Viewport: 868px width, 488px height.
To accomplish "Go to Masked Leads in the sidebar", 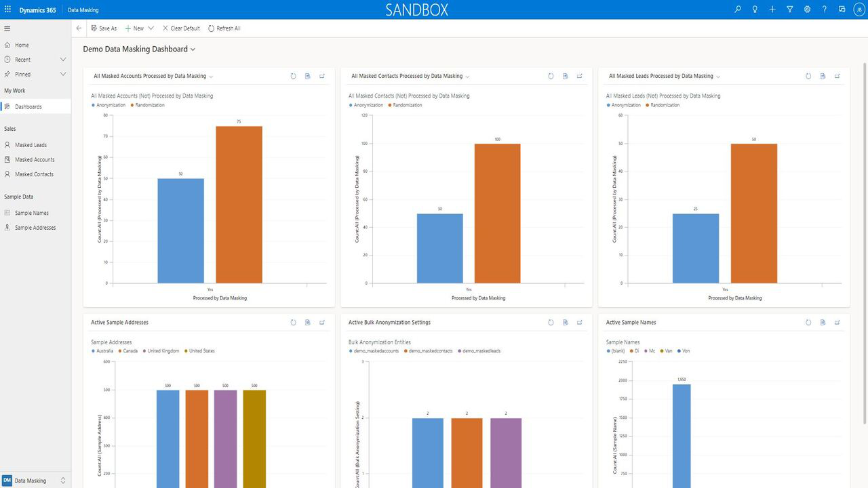I will pyautogui.click(x=31, y=145).
